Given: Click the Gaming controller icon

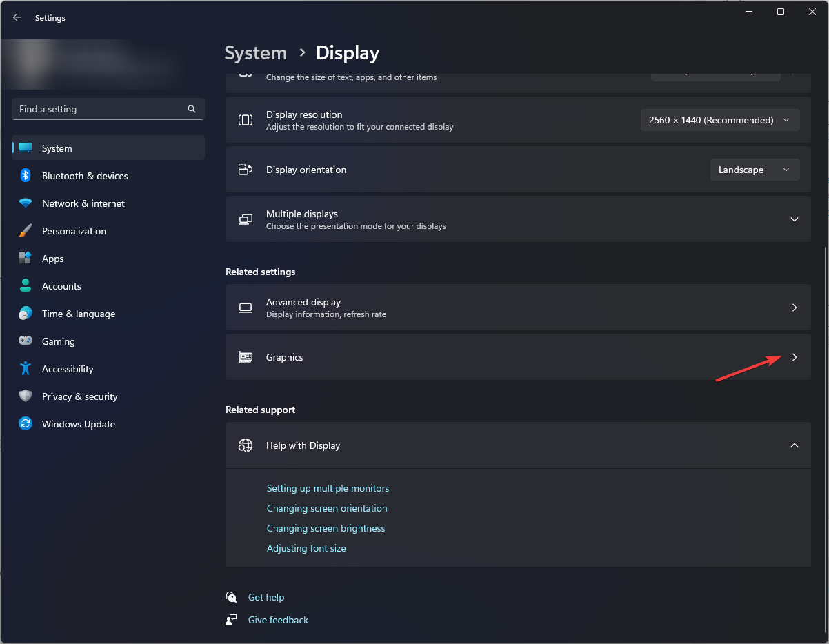Looking at the screenshot, I should [x=26, y=341].
